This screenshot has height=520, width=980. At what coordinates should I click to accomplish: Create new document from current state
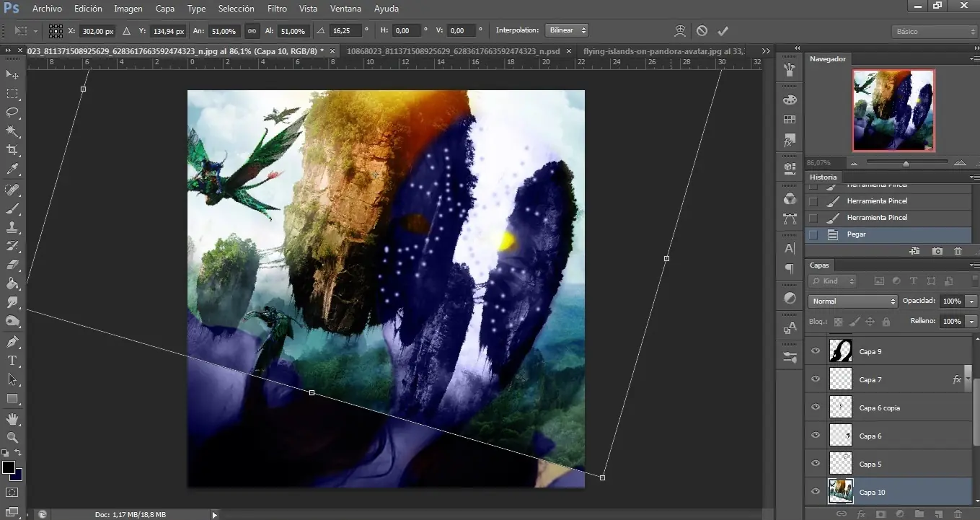click(914, 251)
